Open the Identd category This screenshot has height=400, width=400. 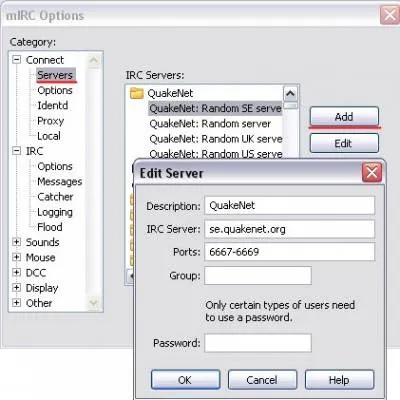tap(53, 105)
